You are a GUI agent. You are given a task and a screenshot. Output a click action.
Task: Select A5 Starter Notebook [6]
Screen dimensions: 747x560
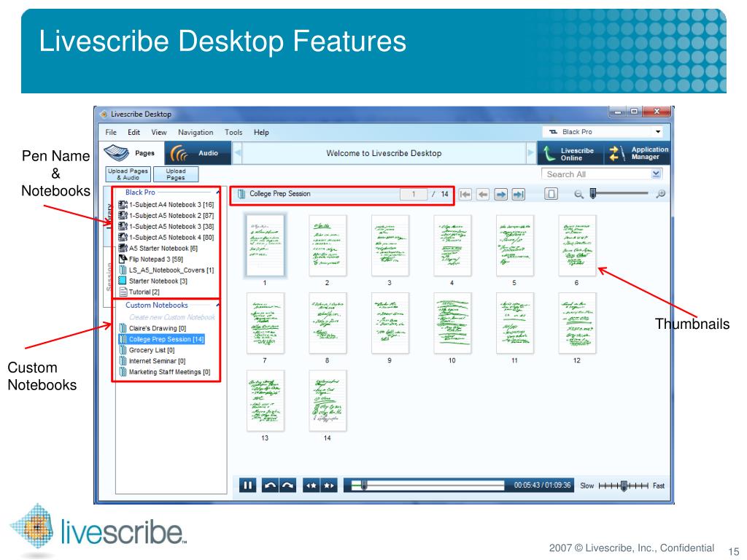[158, 249]
